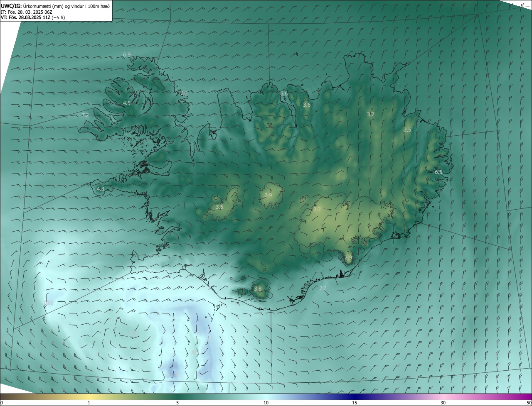Click the 5 tick on the color scale

[x=177, y=403]
